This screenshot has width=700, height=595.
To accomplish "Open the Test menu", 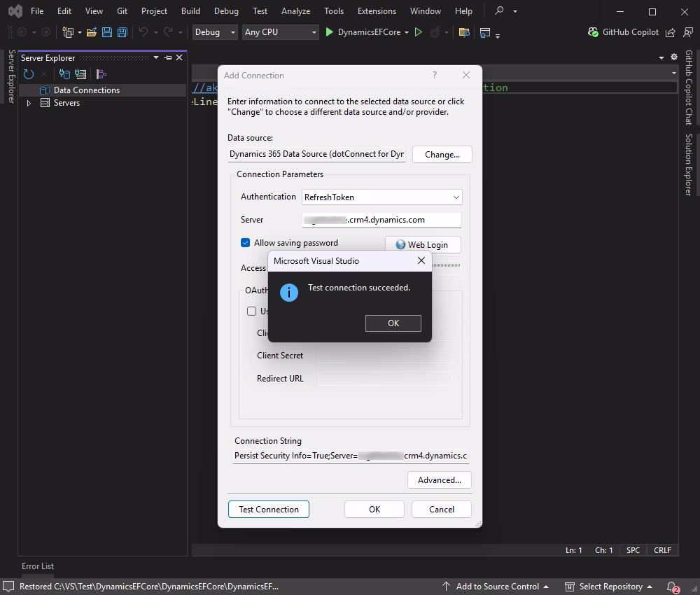I will click(x=260, y=11).
